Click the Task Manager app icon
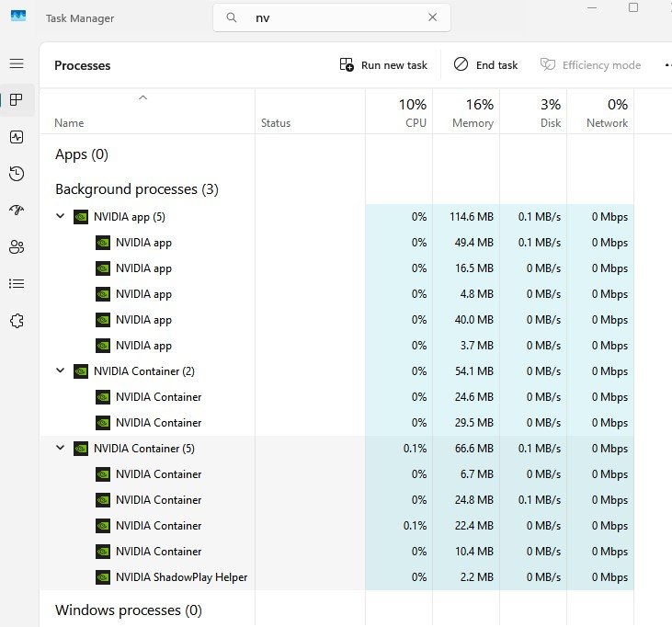This screenshot has height=627, width=672. [18, 17]
